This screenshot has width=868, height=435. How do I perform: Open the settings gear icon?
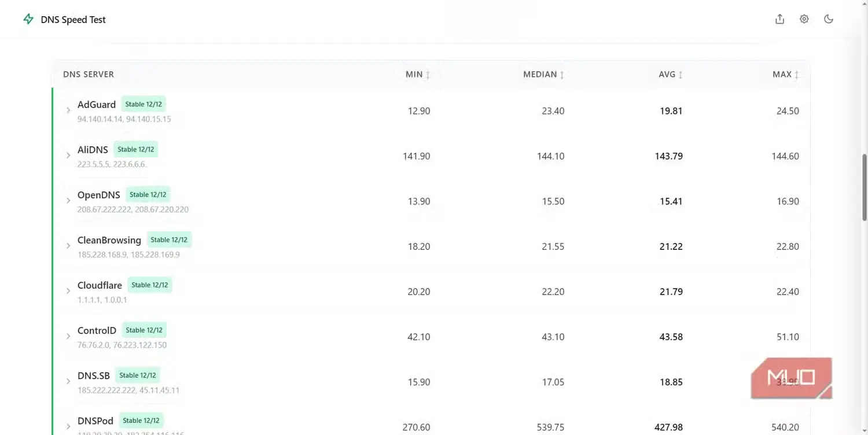(x=804, y=19)
